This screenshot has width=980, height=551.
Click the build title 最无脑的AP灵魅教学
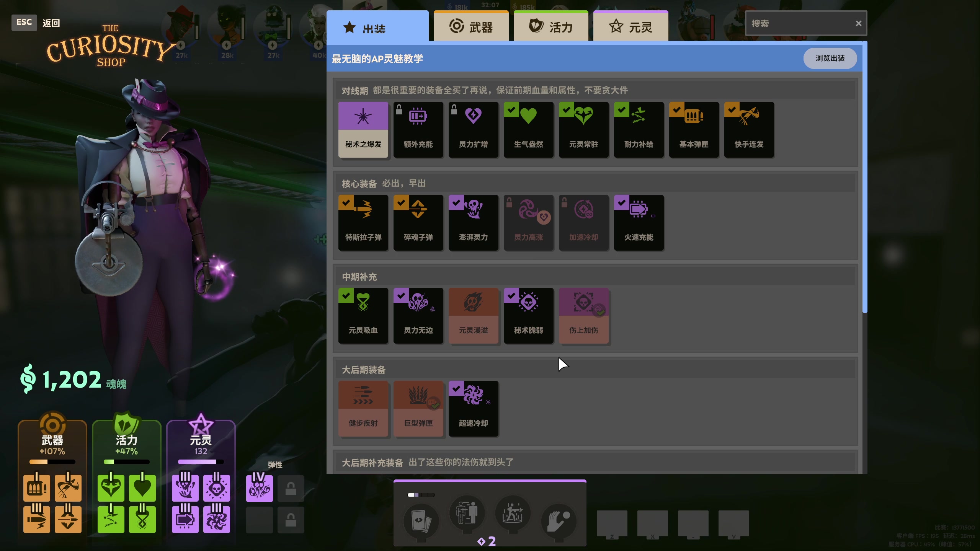(377, 59)
